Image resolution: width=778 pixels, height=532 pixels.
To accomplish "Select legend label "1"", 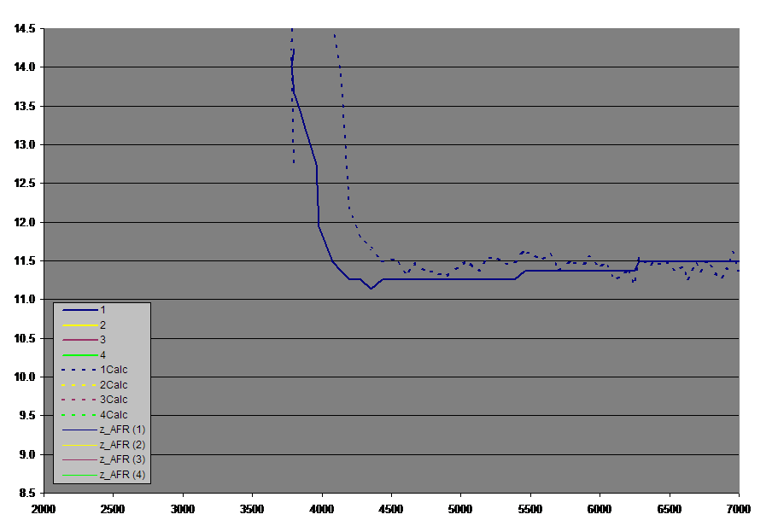I will point(103,309).
